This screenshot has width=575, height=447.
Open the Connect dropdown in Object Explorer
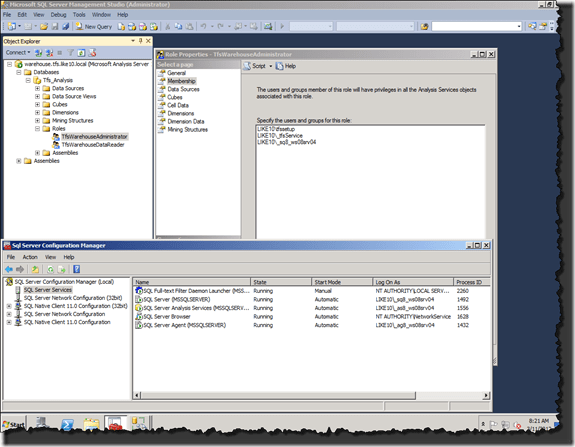[x=18, y=52]
